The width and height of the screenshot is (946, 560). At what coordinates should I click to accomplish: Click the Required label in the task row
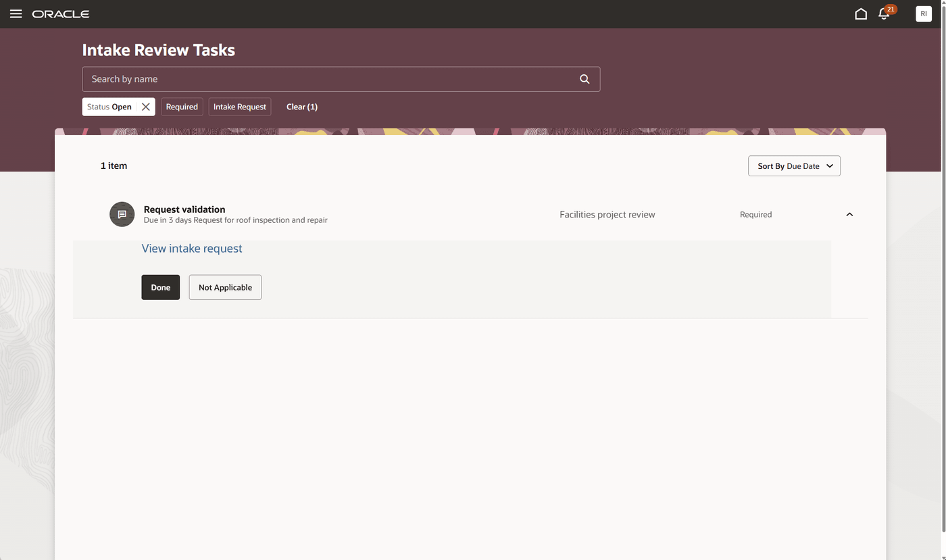[755, 214]
